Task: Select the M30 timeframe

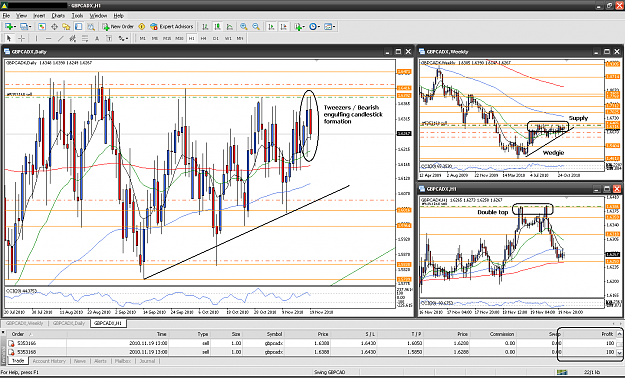Action: point(179,38)
